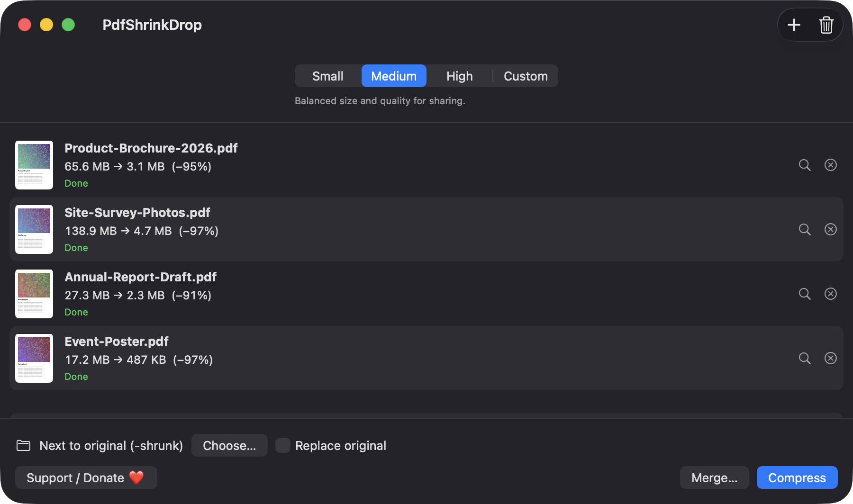The width and height of the screenshot is (853, 504).
Task: Remove Site-Survey-Photos.pdf from the list
Action: pos(830,229)
